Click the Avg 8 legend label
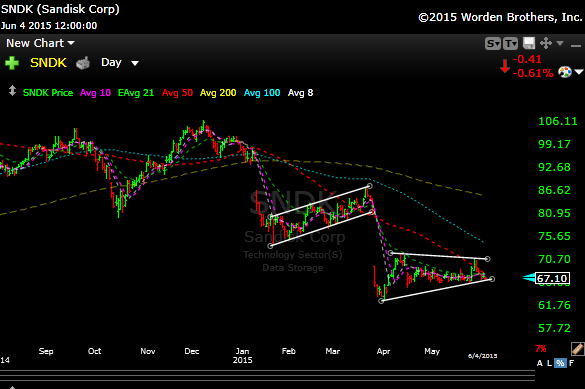This screenshot has height=389, width=585. point(300,92)
